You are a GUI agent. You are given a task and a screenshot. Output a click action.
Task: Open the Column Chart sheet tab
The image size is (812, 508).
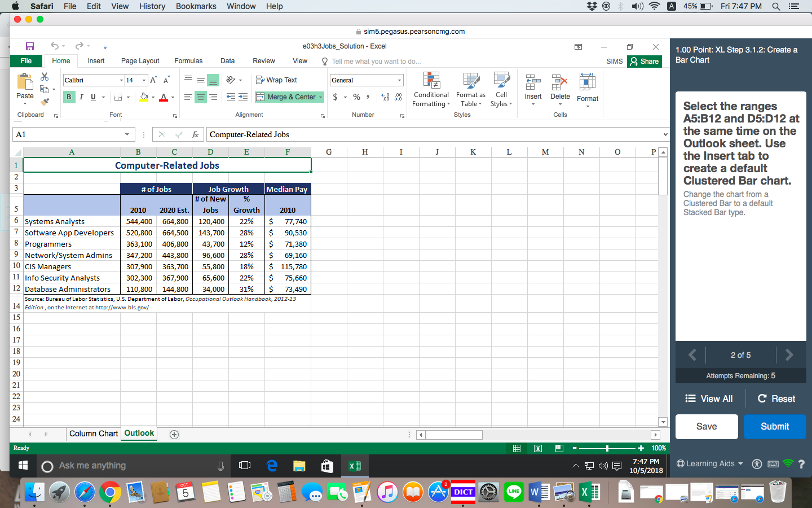click(94, 433)
